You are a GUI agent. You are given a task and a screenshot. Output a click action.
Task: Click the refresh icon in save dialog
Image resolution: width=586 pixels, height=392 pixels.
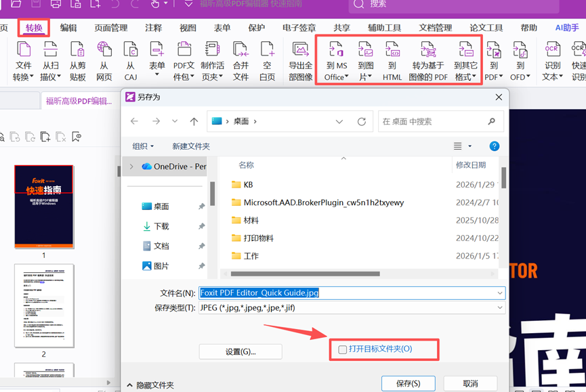[362, 122]
